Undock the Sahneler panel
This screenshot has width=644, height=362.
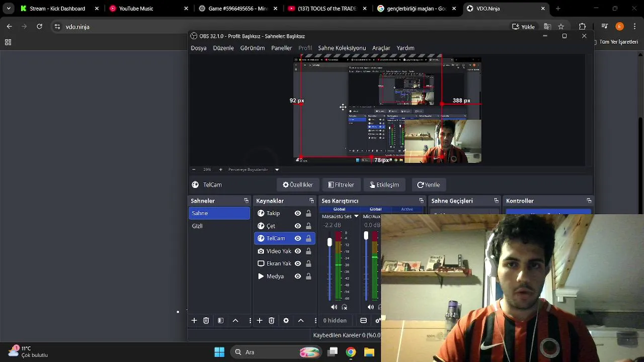[x=246, y=201]
